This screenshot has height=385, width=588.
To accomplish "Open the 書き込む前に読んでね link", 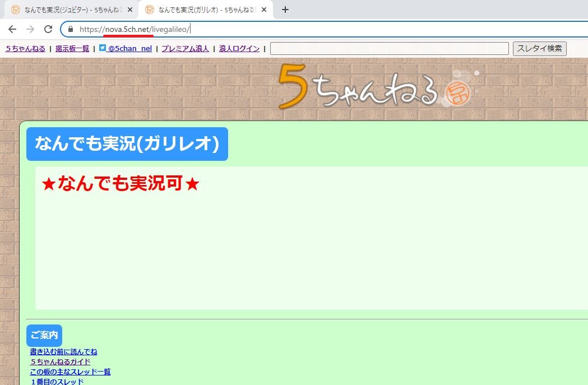I will click(x=63, y=351).
